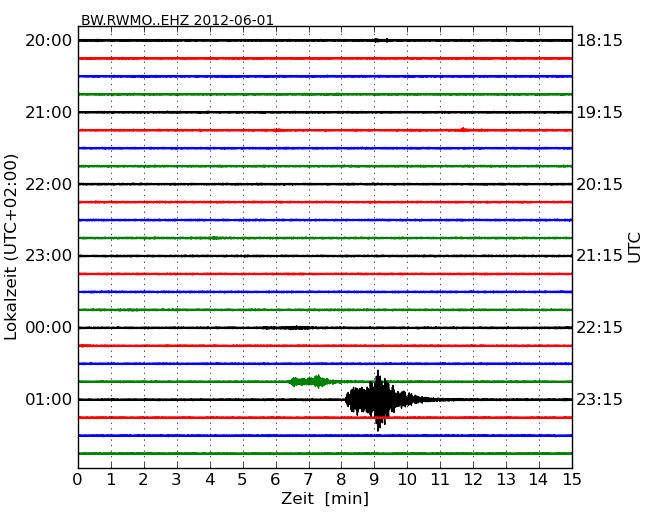Click the small black blip on the 20:00 trace
Viewport: 650px width, 520px height.
click(x=381, y=40)
